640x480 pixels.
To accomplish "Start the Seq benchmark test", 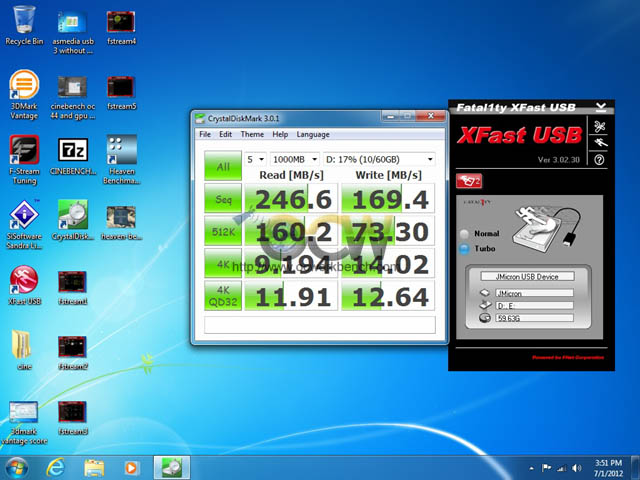I will click(x=223, y=198).
